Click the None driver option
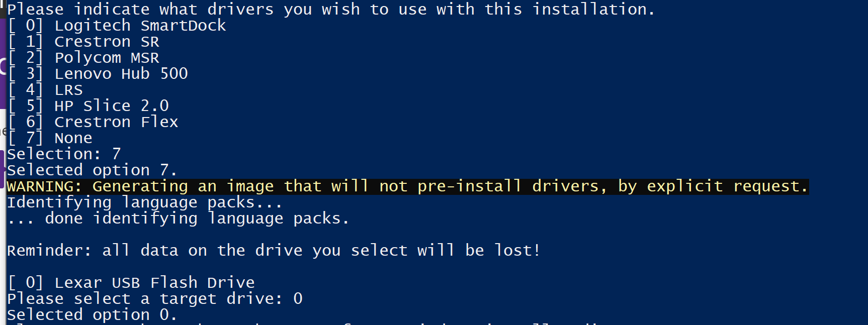This screenshot has height=325, width=868. [x=73, y=138]
